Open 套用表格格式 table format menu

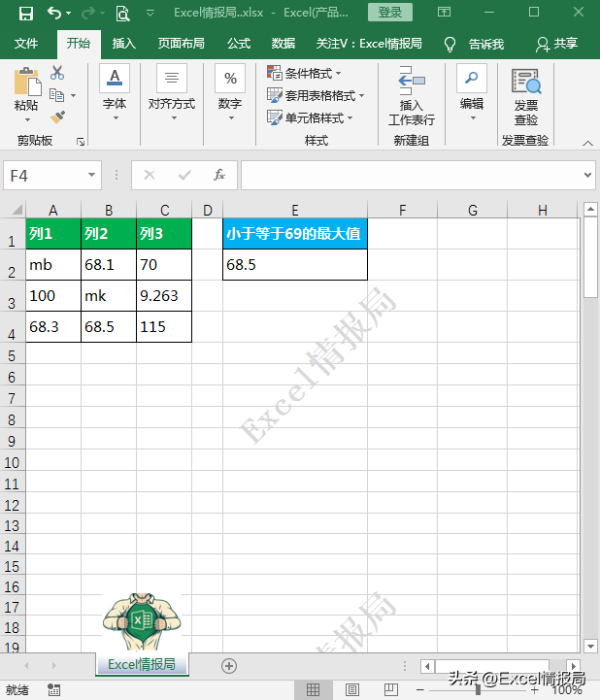coord(316,95)
